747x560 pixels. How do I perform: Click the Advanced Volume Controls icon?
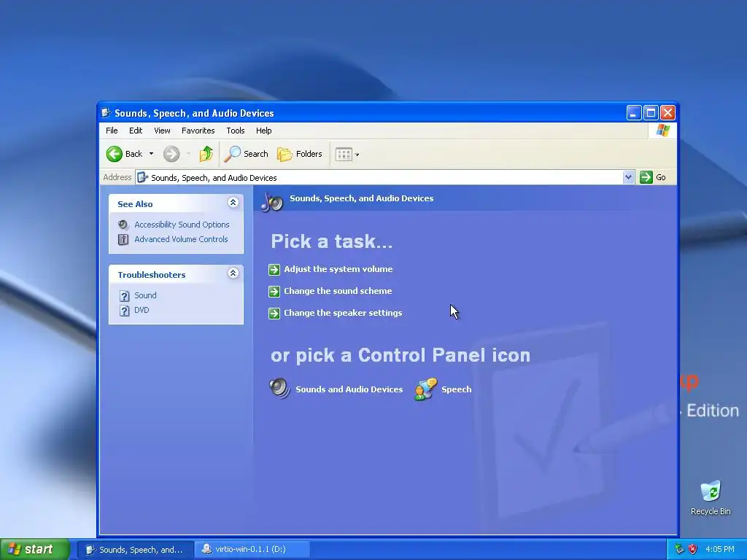pyautogui.click(x=123, y=239)
